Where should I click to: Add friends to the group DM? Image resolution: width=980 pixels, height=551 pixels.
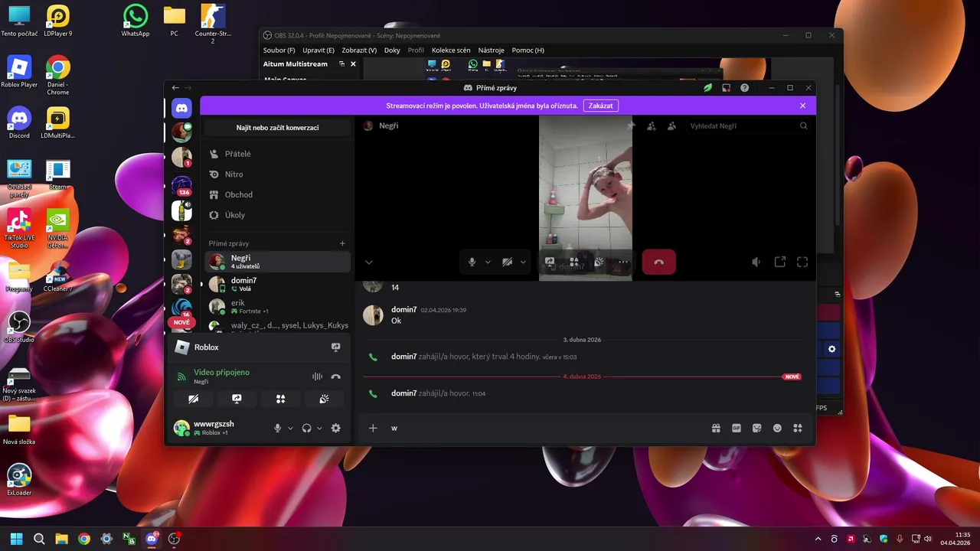[652, 126]
